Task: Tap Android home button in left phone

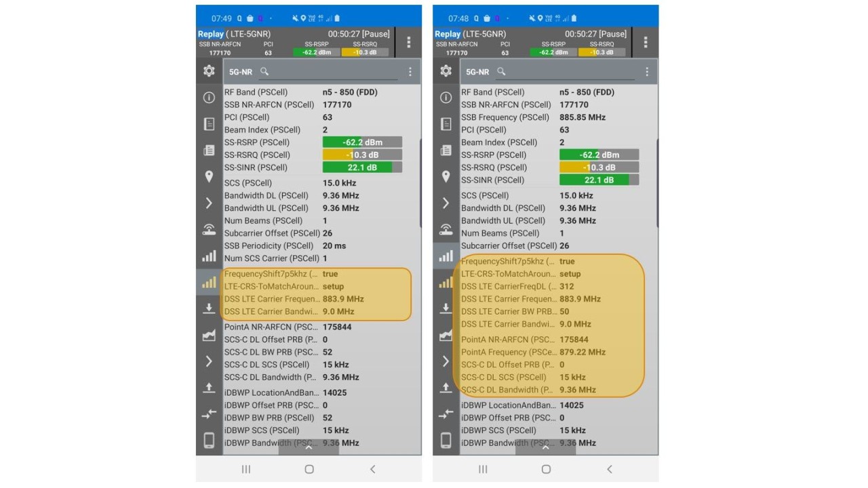Action: click(309, 469)
